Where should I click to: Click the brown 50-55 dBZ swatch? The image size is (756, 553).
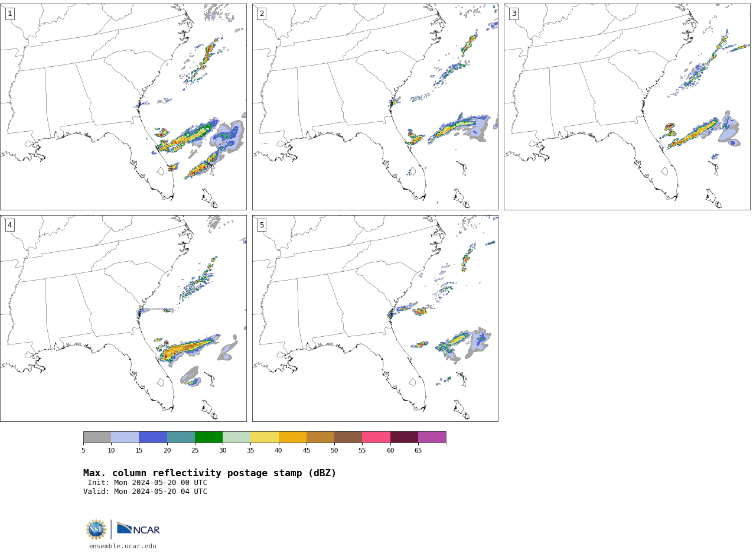[x=348, y=437]
